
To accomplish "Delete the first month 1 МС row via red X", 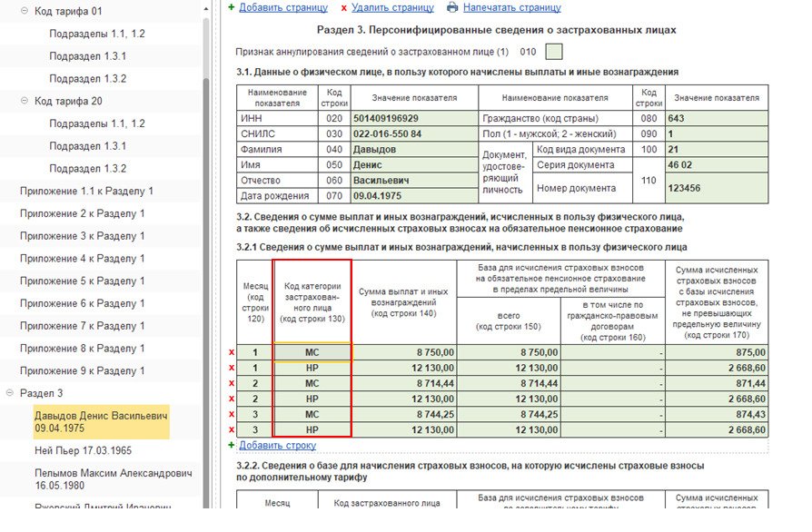I will [232, 352].
